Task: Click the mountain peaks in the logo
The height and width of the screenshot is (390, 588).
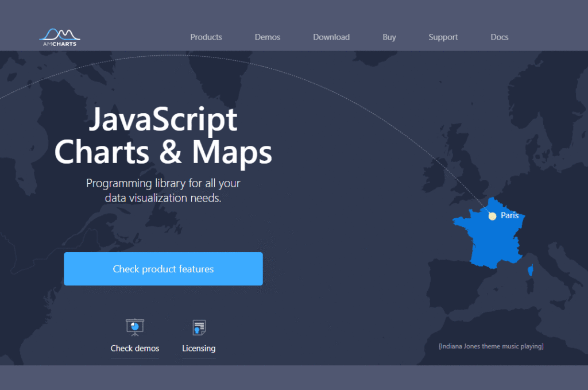Action: (x=59, y=33)
